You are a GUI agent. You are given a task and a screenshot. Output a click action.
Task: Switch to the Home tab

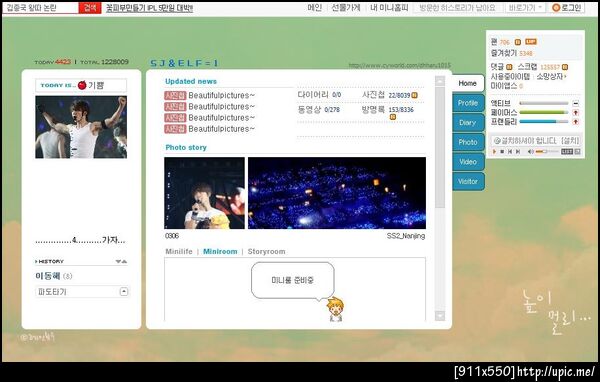[468, 83]
